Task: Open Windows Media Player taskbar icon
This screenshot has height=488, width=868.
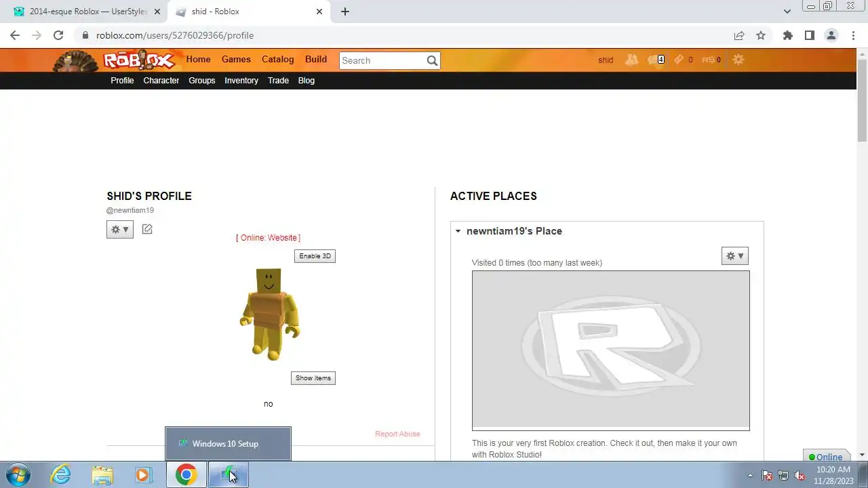Action: point(143,474)
